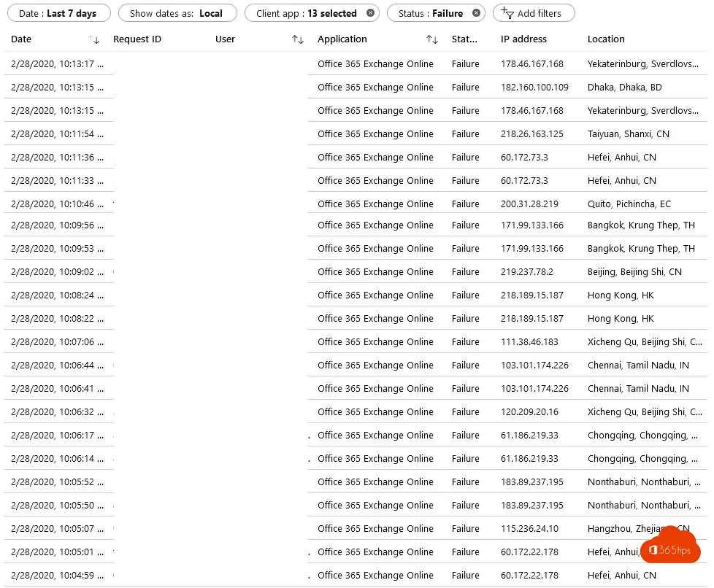Select the User column header
Viewport: 714px width, 588px height.
pos(225,39)
